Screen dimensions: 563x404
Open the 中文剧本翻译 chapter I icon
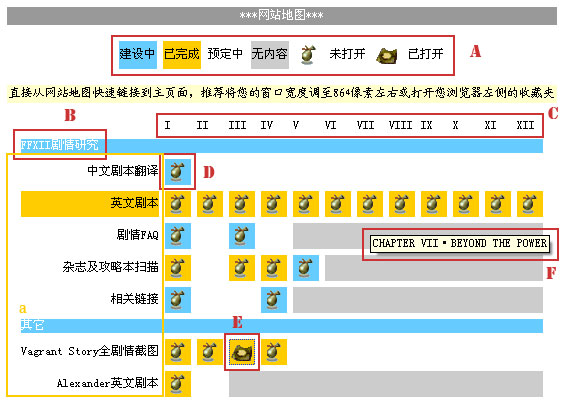coord(178,171)
